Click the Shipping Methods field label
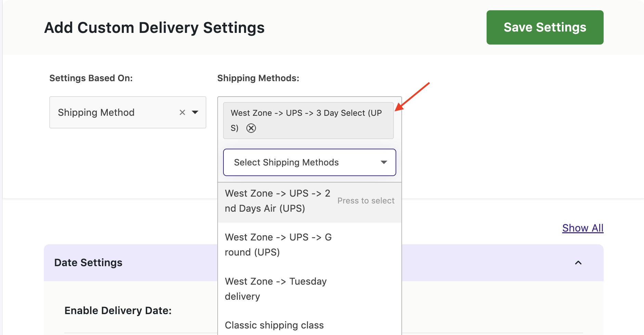 (258, 78)
